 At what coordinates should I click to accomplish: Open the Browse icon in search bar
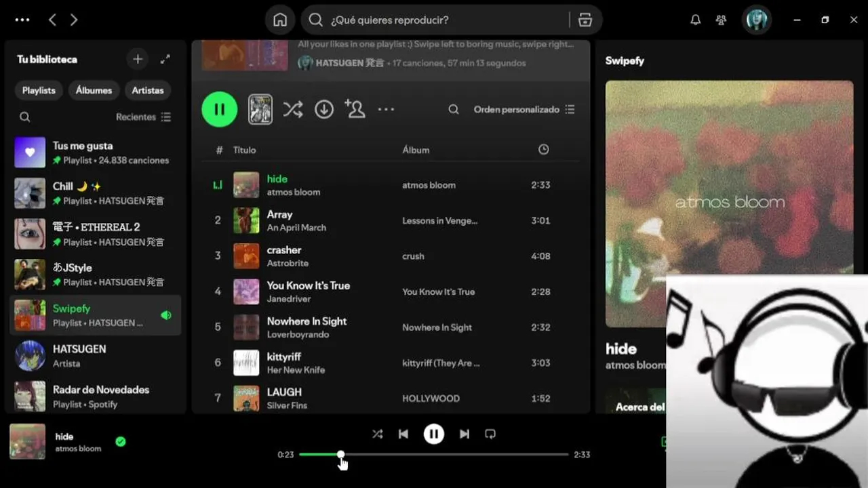point(585,20)
